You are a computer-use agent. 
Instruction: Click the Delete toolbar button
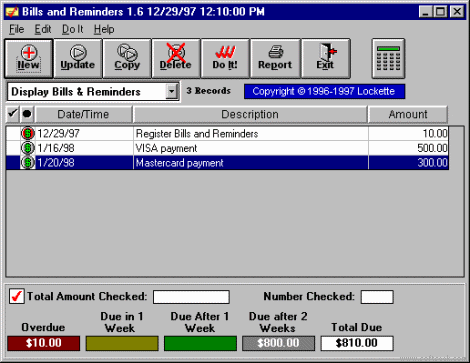click(176, 58)
